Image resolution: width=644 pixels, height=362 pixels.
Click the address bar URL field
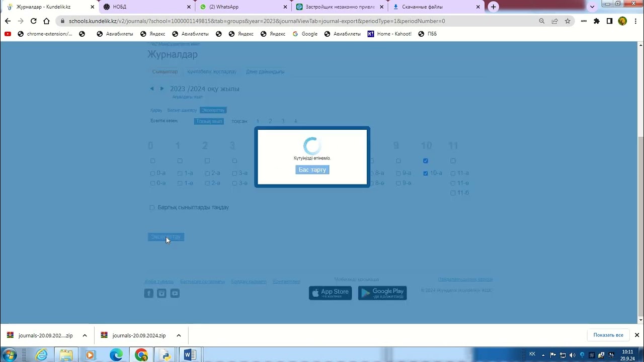click(x=297, y=21)
